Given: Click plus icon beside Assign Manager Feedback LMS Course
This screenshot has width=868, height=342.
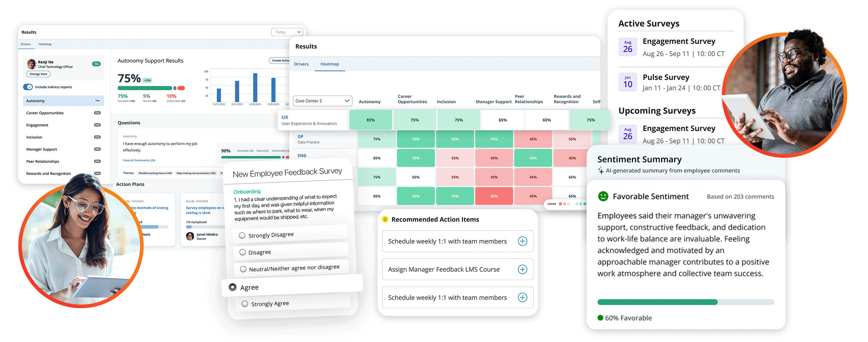Looking at the screenshot, I should tap(522, 269).
